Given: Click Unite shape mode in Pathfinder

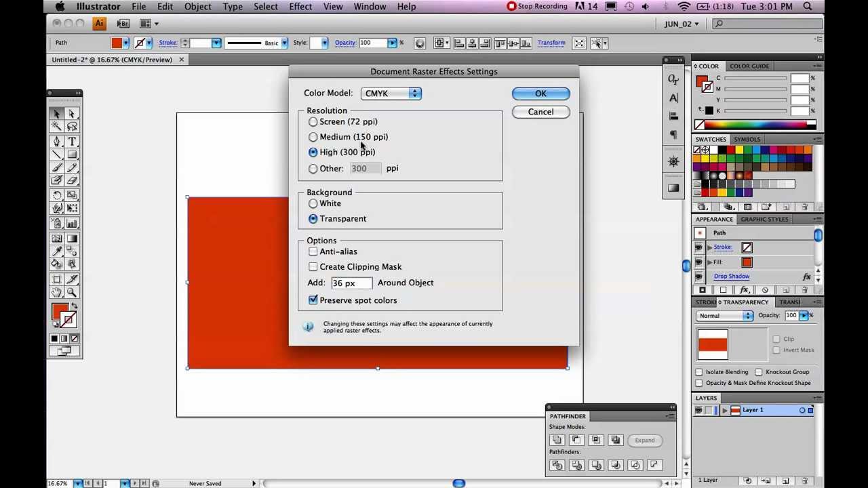Looking at the screenshot, I should tap(557, 440).
